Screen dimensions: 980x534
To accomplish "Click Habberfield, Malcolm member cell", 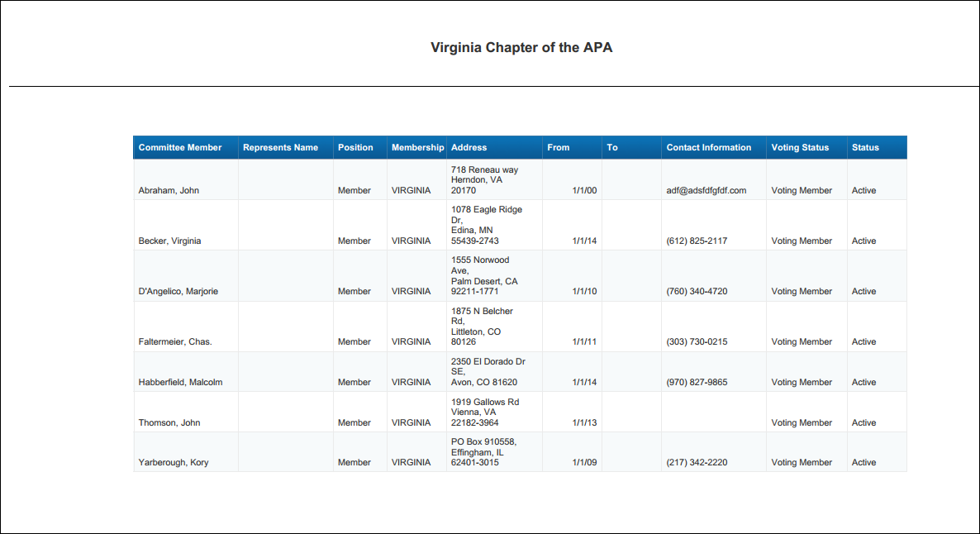I will 180,382.
